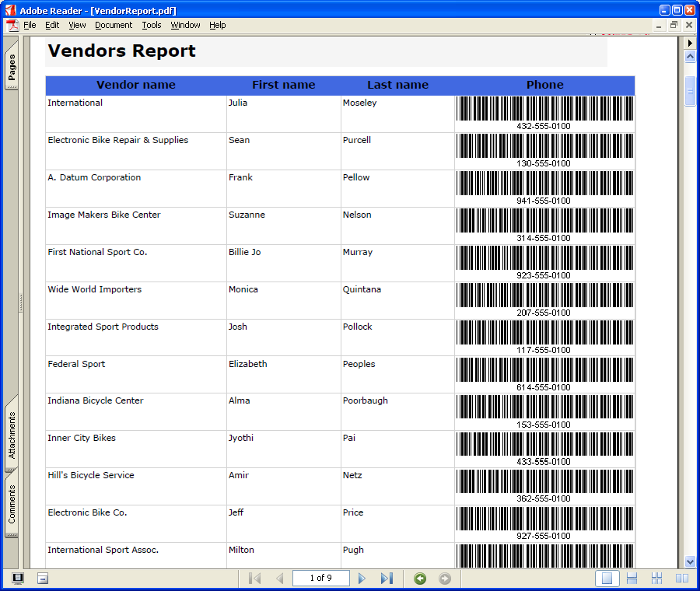Click the vertical scrollbar down arrow

[x=690, y=561]
